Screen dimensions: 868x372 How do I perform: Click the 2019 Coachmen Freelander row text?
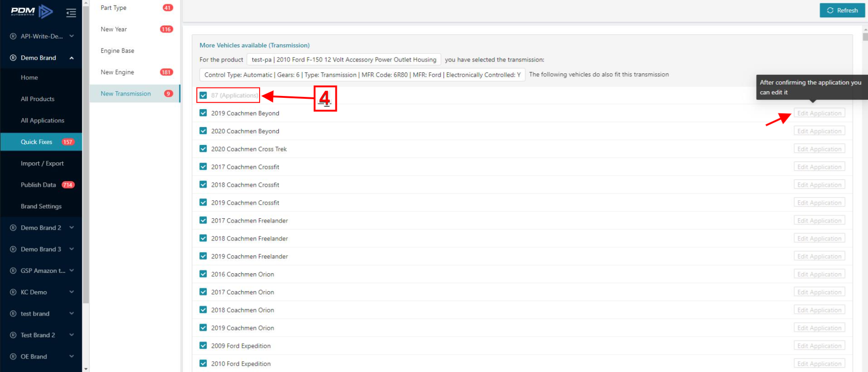(x=249, y=256)
